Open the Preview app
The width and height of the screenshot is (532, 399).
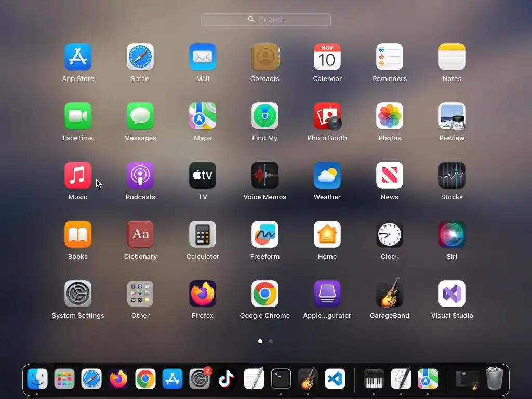[452, 116]
